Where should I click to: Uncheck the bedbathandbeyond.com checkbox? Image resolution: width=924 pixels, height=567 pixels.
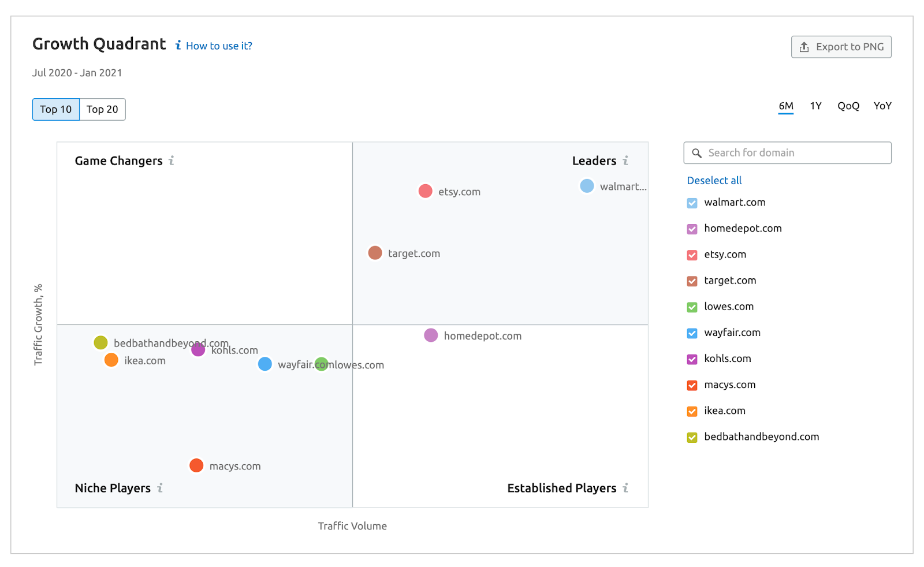[x=692, y=438]
